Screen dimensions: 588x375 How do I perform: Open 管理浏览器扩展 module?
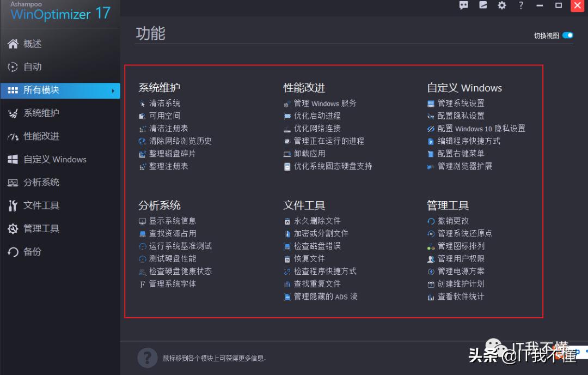click(467, 166)
